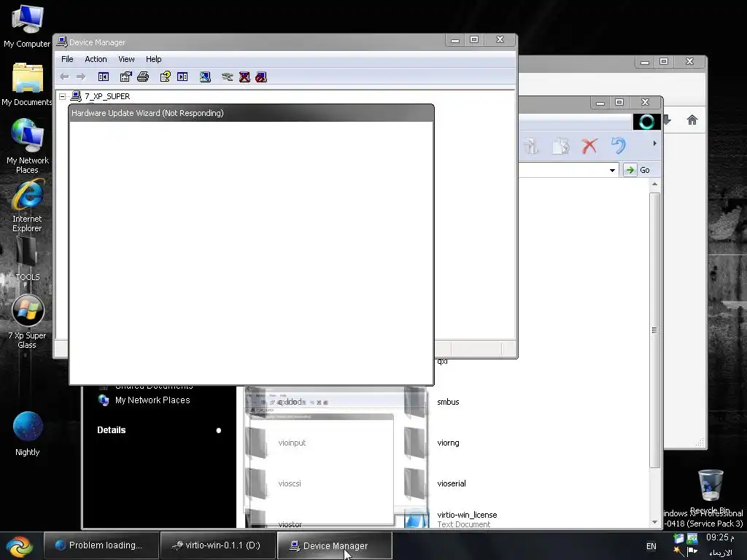Switch to Problem loading taskbar button
747x560 pixels.
[x=101, y=545]
